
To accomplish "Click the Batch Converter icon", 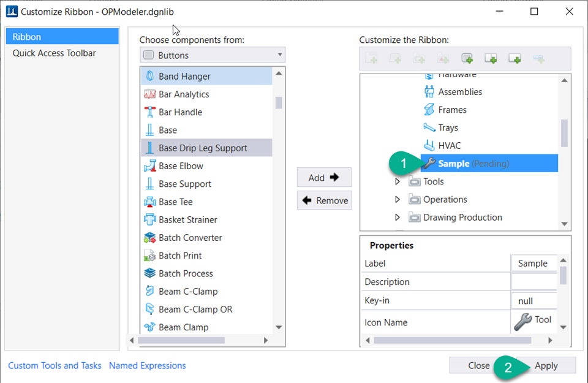I will coord(149,238).
